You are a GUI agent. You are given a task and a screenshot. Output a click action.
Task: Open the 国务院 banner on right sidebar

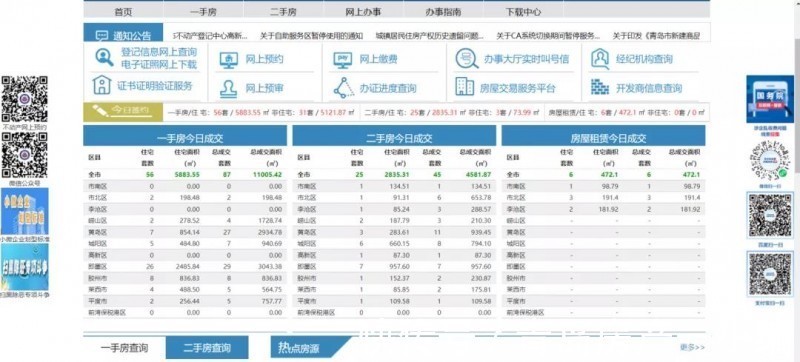[770, 99]
